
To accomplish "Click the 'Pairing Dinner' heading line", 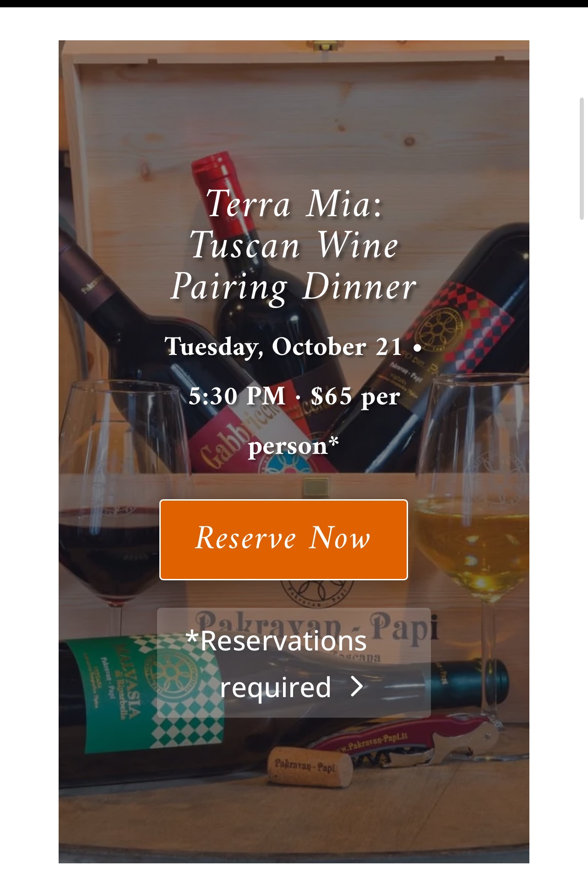I will tap(294, 287).
